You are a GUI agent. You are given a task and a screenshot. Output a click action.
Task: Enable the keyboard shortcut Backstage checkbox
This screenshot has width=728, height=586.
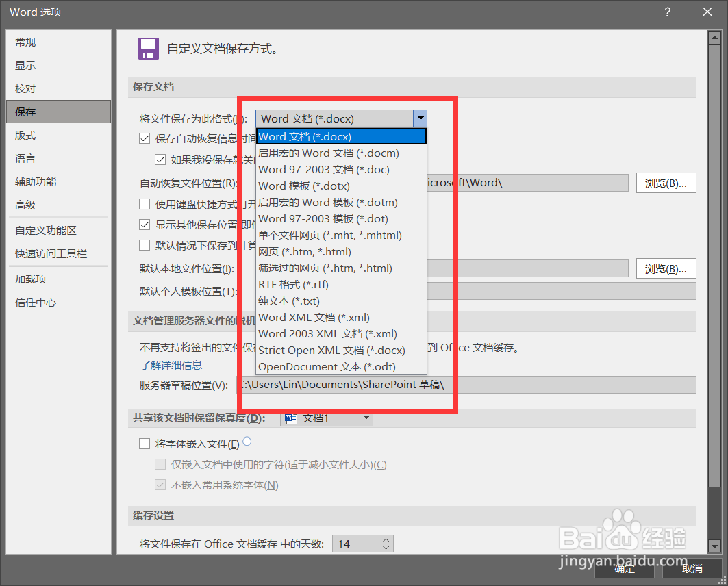pyautogui.click(x=145, y=204)
